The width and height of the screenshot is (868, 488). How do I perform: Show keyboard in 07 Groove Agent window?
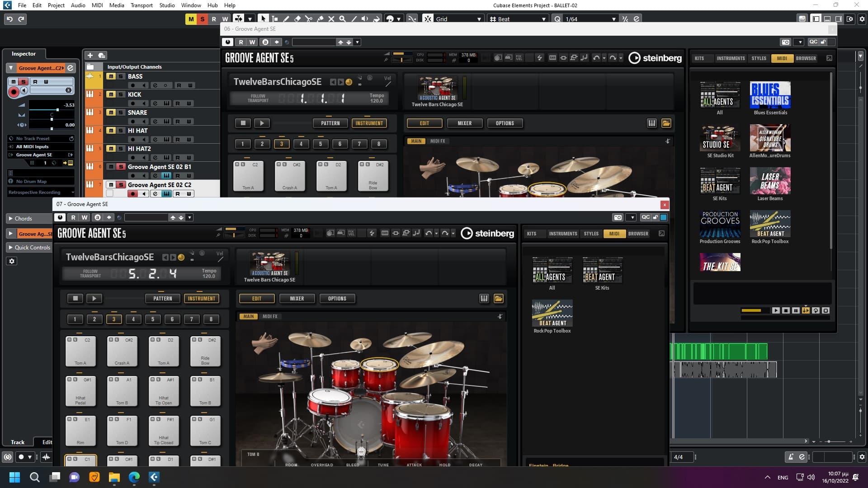tap(484, 298)
